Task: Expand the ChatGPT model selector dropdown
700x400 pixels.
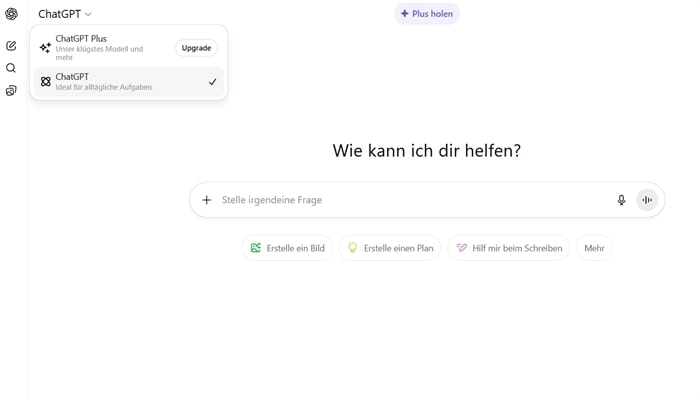Action: 65,14
